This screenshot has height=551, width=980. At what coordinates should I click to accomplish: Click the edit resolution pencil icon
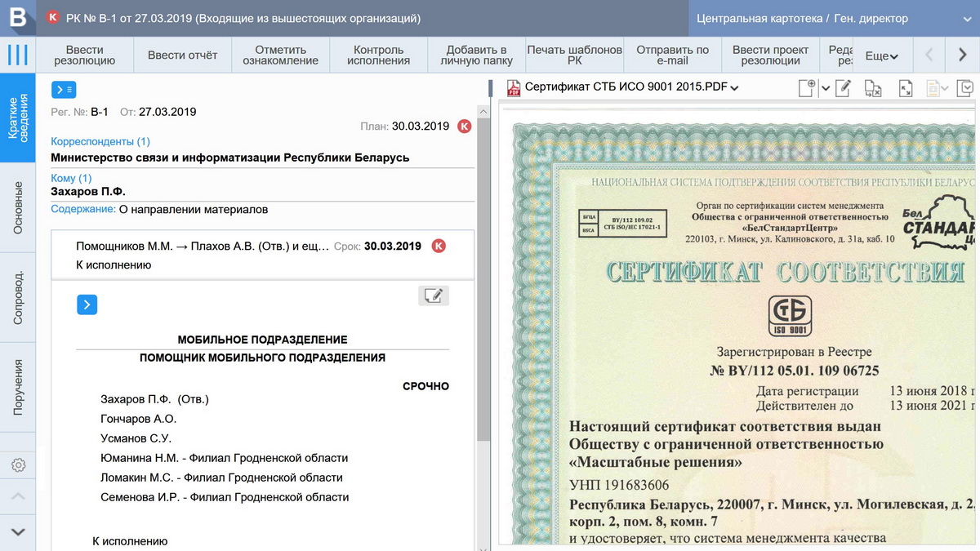434,295
